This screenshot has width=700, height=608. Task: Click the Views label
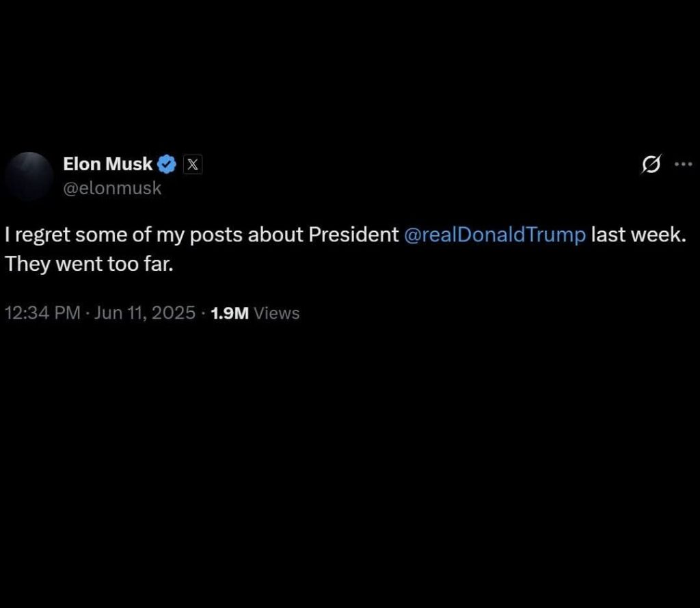[x=277, y=313]
